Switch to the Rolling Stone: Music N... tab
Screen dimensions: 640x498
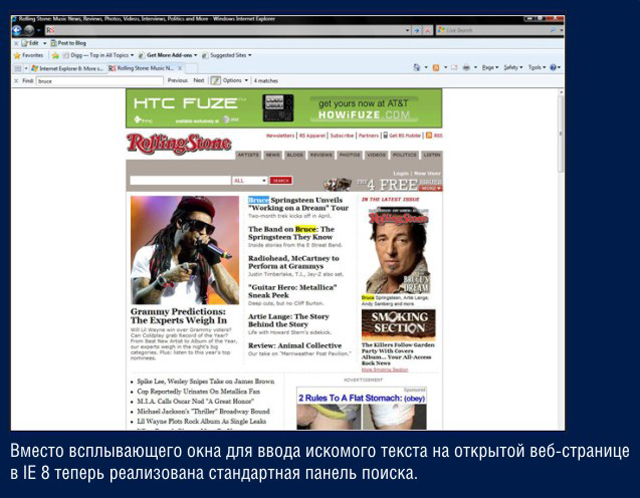(142, 68)
